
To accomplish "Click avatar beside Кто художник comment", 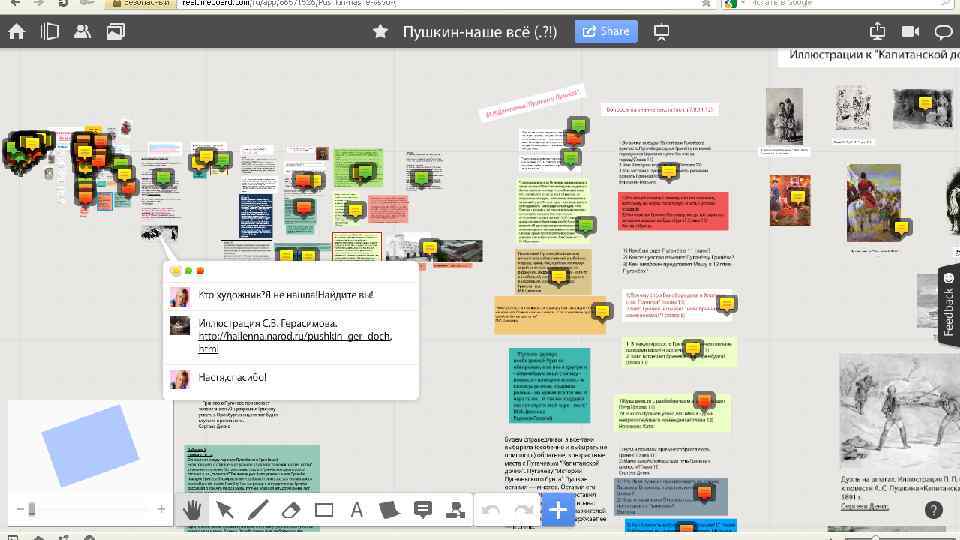I will pos(179,297).
